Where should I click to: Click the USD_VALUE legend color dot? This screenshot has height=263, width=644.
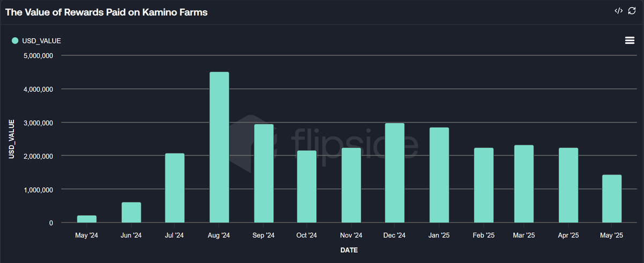click(15, 41)
